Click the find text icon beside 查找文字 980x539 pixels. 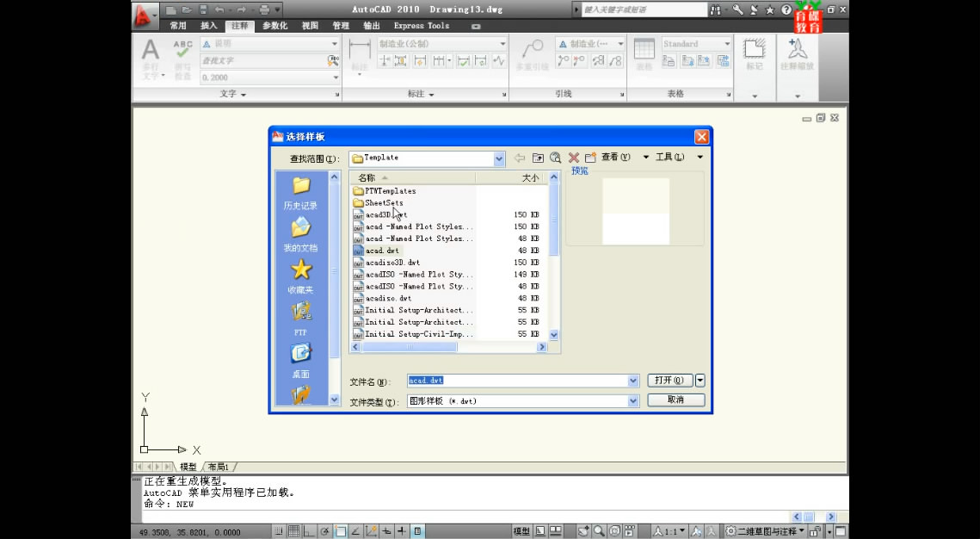(x=333, y=60)
